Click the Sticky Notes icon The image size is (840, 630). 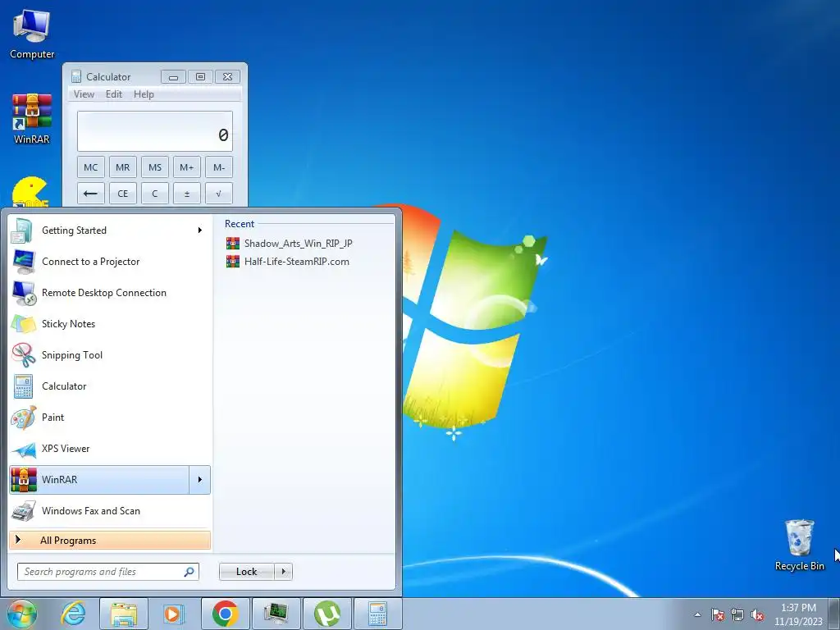pyautogui.click(x=23, y=324)
